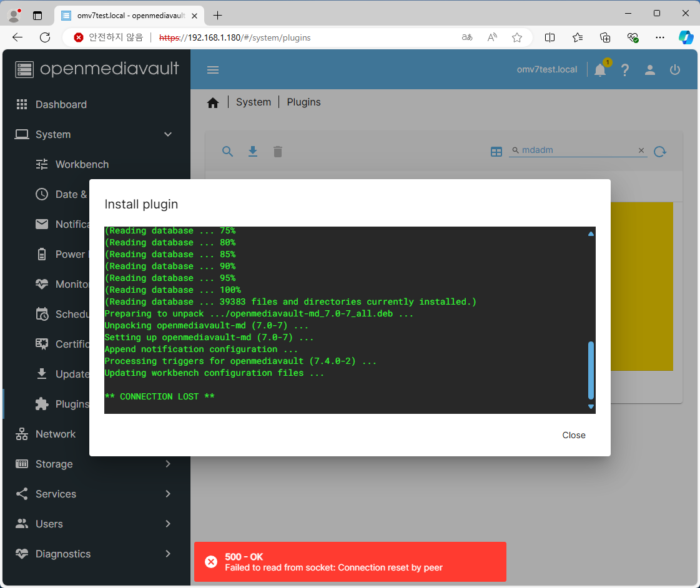Clear the mdadm search text
Image resolution: width=700 pixels, height=588 pixels.
click(641, 150)
